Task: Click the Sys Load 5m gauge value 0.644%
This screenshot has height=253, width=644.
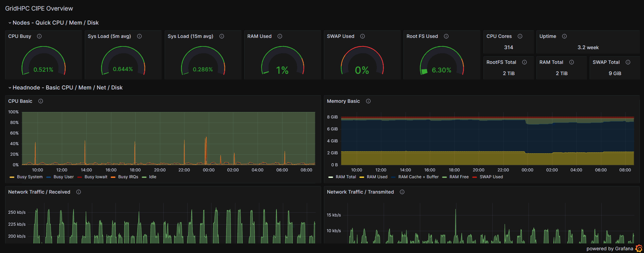Action: click(123, 69)
